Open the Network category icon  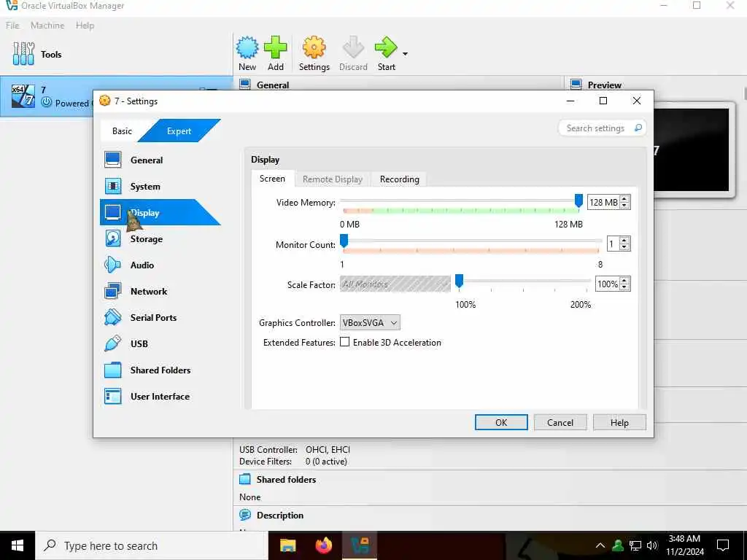click(x=113, y=291)
